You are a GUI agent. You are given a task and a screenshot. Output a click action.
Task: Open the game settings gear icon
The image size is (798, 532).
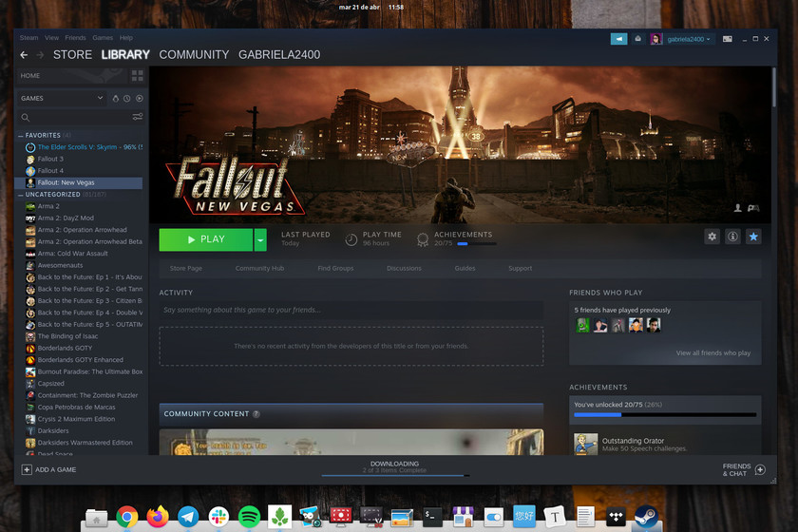pyautogui.click(x=712, y=237)
